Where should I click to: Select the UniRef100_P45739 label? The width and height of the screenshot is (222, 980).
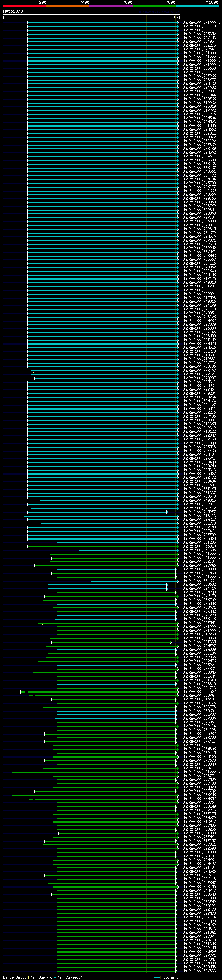199,183
